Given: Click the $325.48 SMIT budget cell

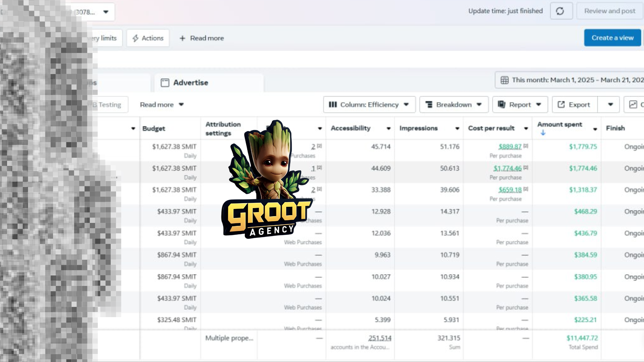Looking at the screenshot, I should [x=177, y=320].
